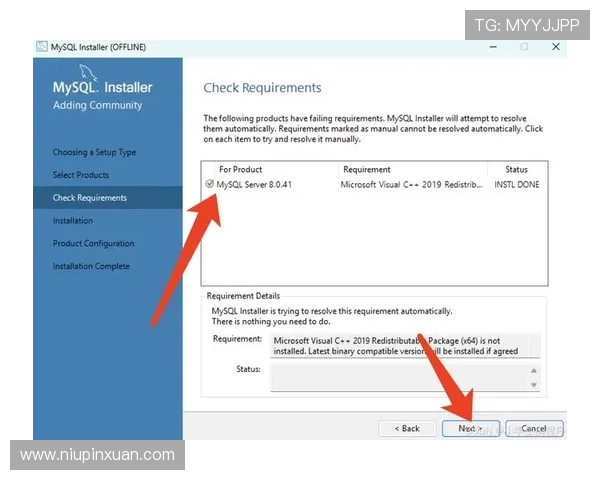The height and width of the screenshot is (480, 600).
Task: Click the Microsoft Visual C++ 2019 Redistrib... requirement cell
Action: pos(411,184)
